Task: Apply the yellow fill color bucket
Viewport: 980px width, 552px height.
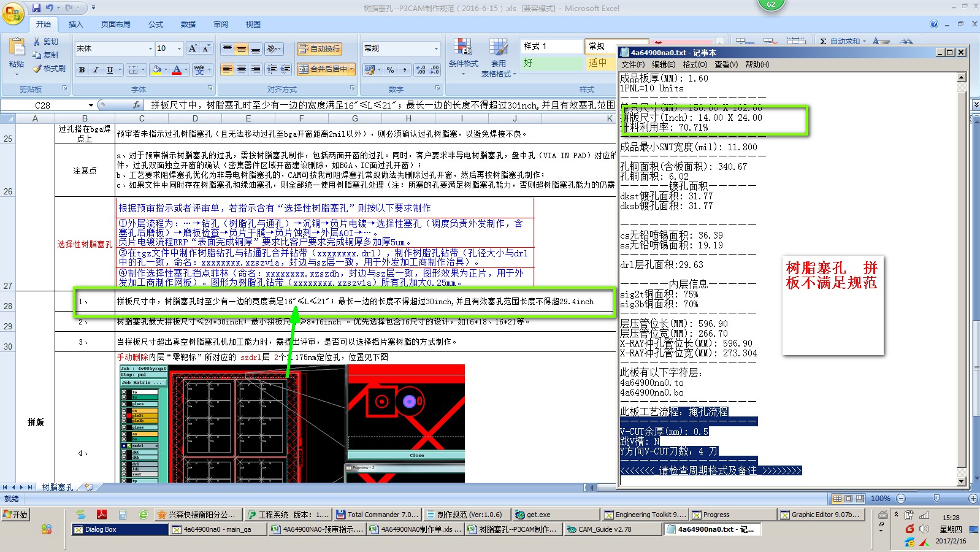Action: (x=157, y=70)
